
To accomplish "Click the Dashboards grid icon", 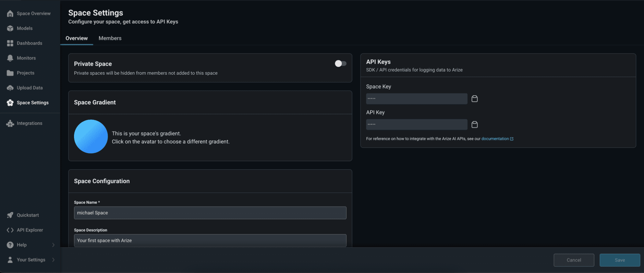I will pos(10,43).
